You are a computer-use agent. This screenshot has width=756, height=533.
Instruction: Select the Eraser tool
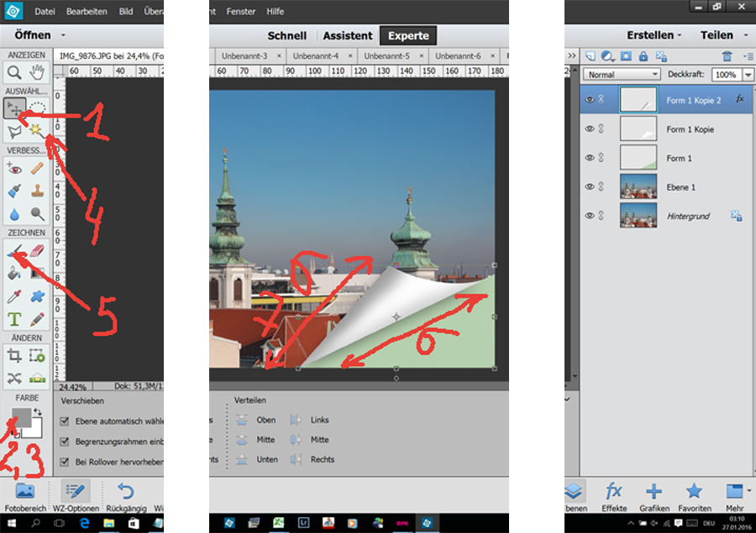point(37,249)
